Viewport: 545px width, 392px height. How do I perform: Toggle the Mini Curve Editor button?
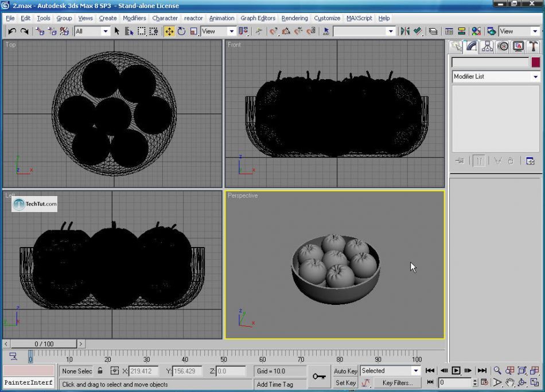(13, 356)
